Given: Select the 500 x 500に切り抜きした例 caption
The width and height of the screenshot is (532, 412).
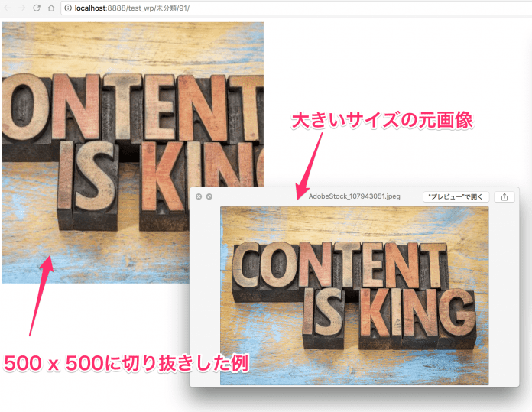Looking at the screenshot, I should tap(126, 363).
